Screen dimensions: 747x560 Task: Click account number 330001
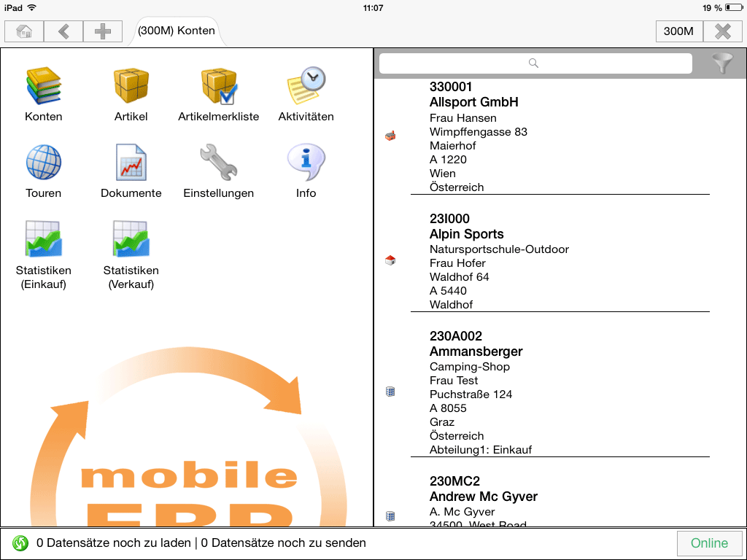point(451,87)
